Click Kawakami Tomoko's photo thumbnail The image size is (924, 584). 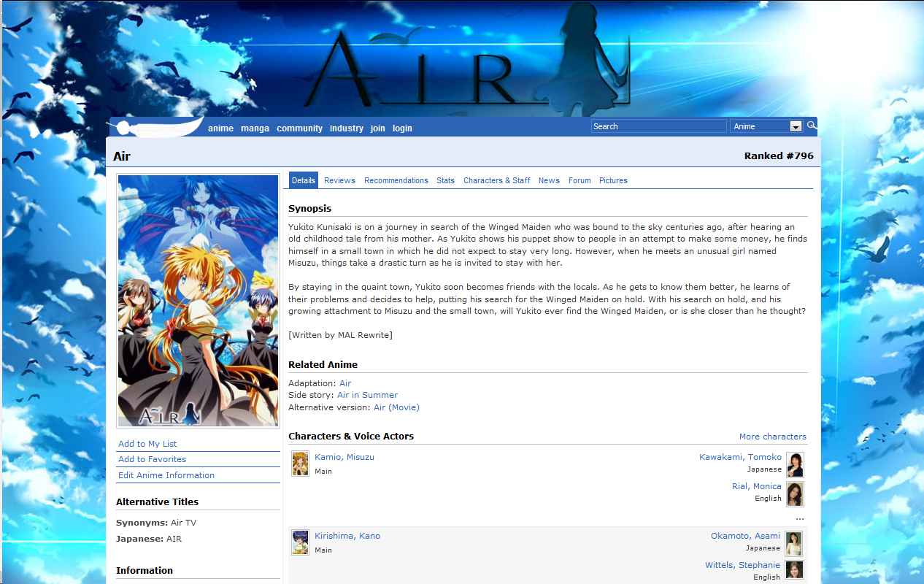point(795,464)
